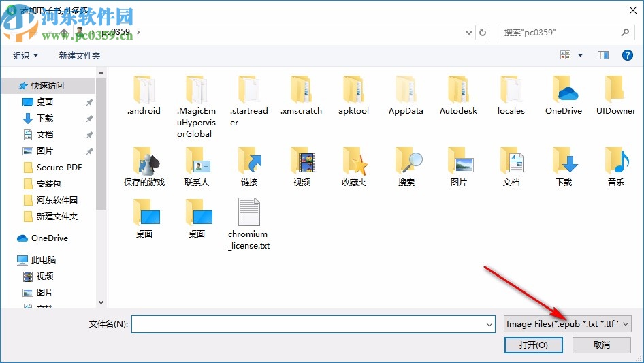
Task: Click the search magnifier icon
Action: (625, 32)
